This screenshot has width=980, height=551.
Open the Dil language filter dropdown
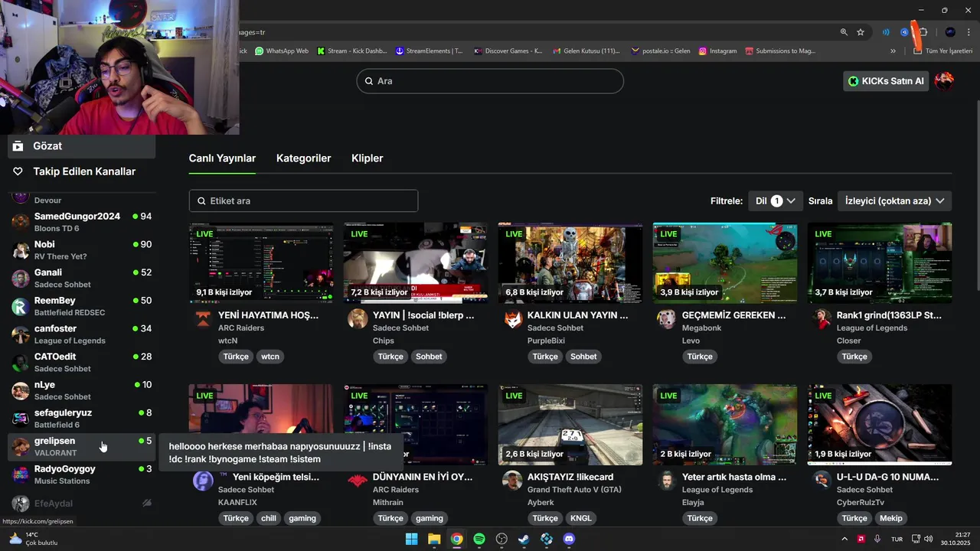775,201
